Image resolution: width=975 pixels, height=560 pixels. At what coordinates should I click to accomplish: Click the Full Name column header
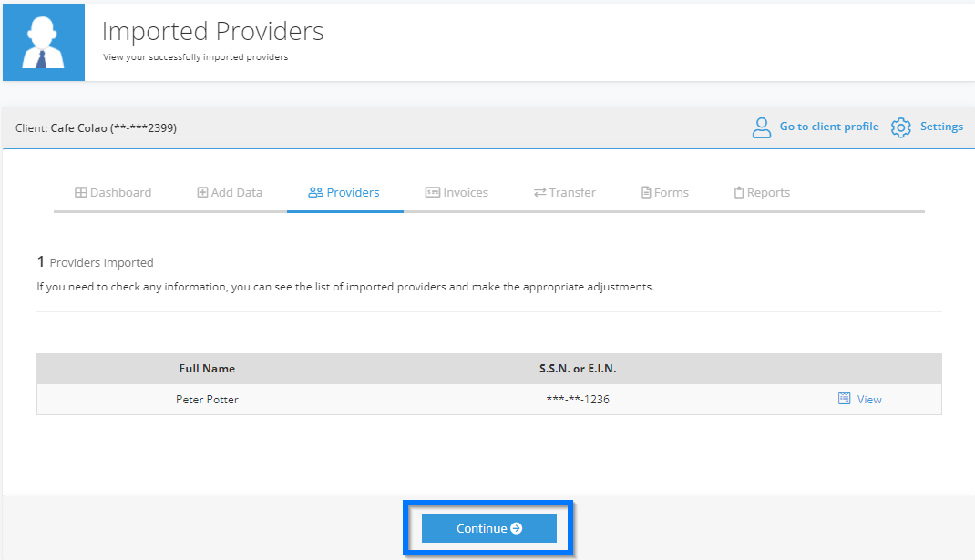pos(207,369)
